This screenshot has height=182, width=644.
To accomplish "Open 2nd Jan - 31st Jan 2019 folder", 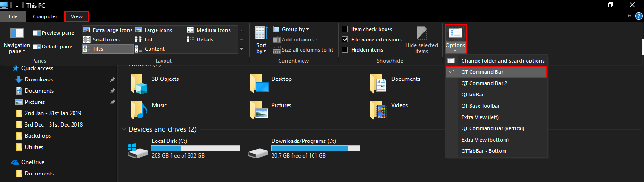I will [53, 113].
